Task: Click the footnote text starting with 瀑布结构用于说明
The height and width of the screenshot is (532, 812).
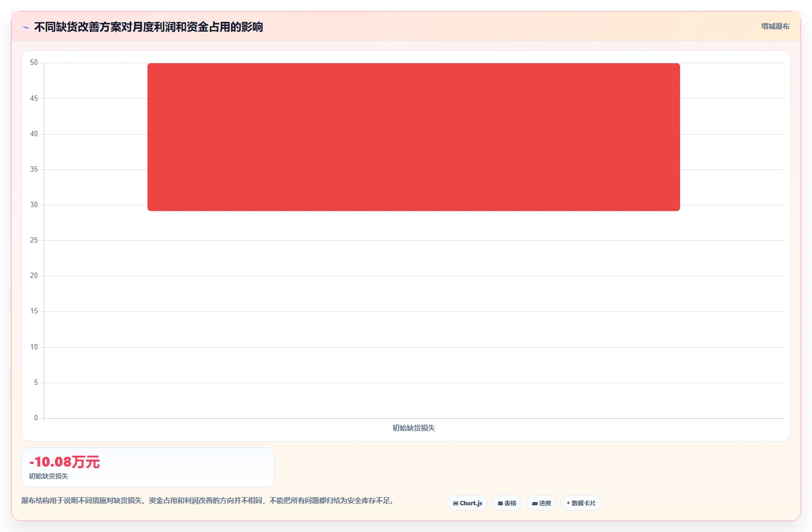Action: [x=207, y=500]
